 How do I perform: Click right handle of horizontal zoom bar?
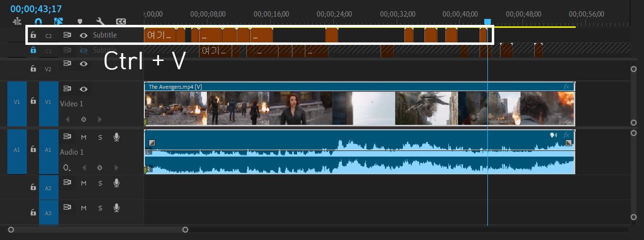click(185, 229)
